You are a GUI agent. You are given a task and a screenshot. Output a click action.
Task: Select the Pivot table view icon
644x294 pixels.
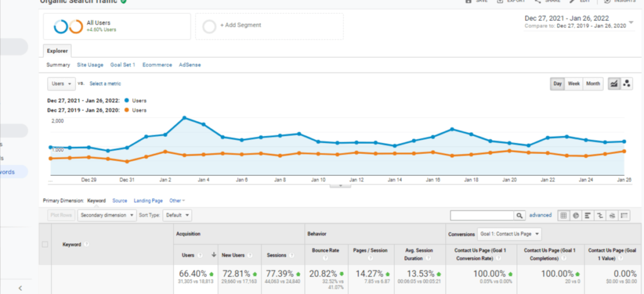(x=625, y=215)
